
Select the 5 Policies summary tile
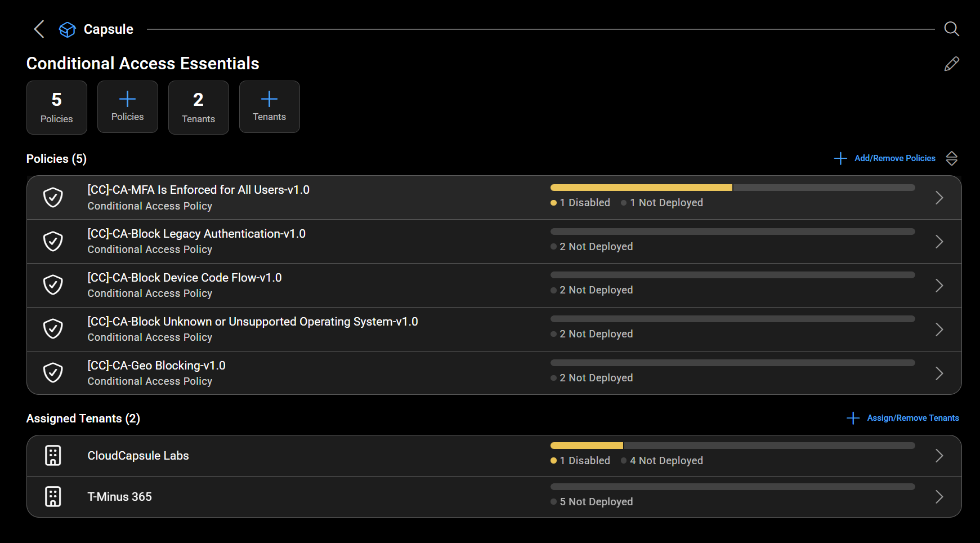(57, 108)
